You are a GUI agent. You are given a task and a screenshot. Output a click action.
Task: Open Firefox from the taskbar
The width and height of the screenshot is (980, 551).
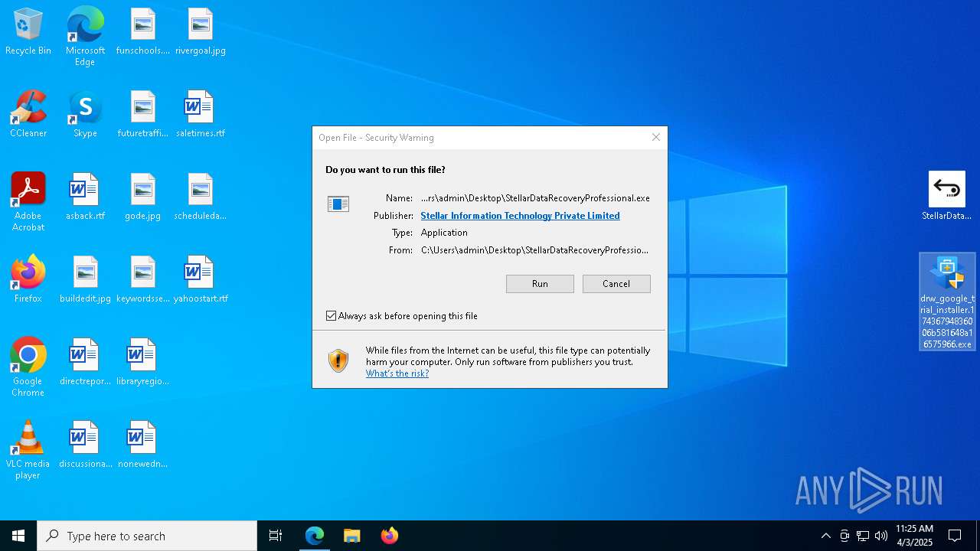click(x=390, y=536)
